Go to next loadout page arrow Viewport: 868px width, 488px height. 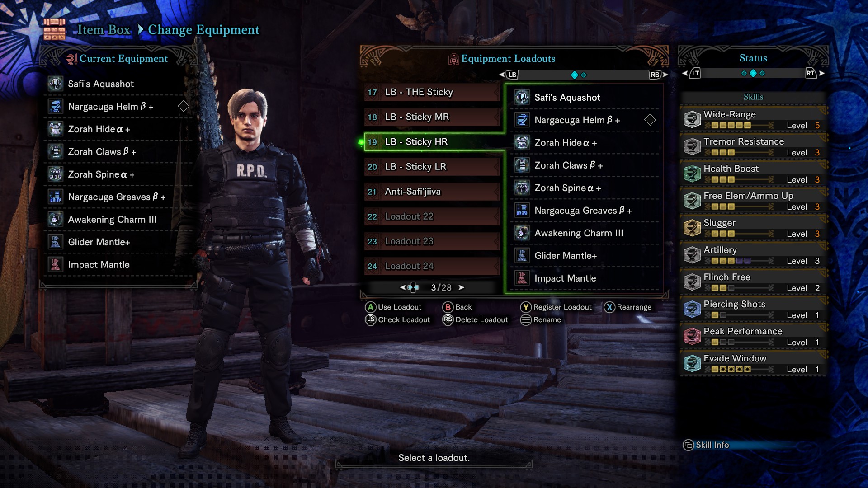462,287
